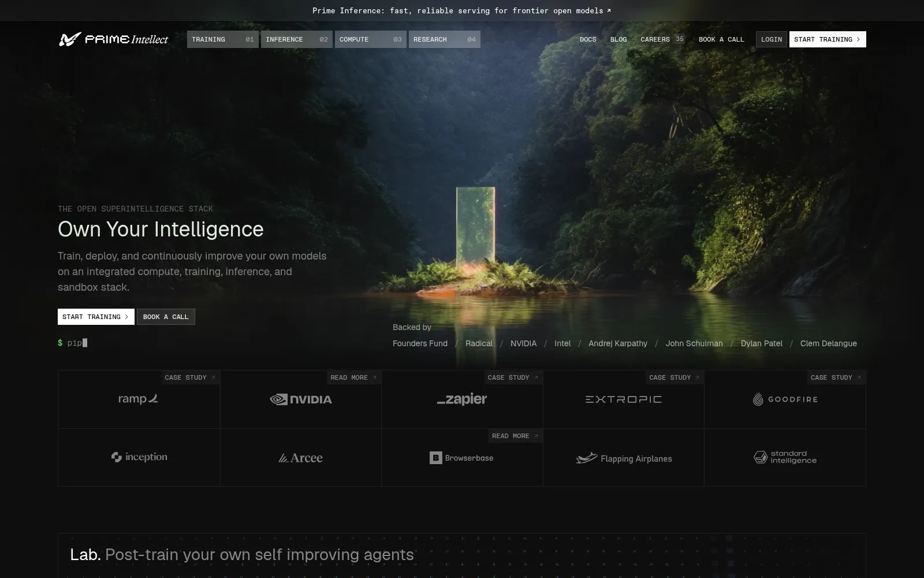The image size is (924, 578).
Task: Open the Inference nav tab
Action: pos(296,39)
